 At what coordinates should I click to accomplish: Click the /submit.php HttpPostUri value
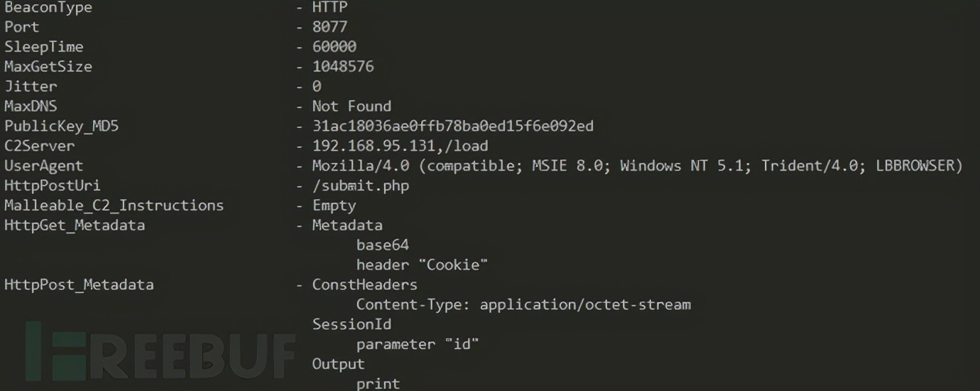pos(361,186)
